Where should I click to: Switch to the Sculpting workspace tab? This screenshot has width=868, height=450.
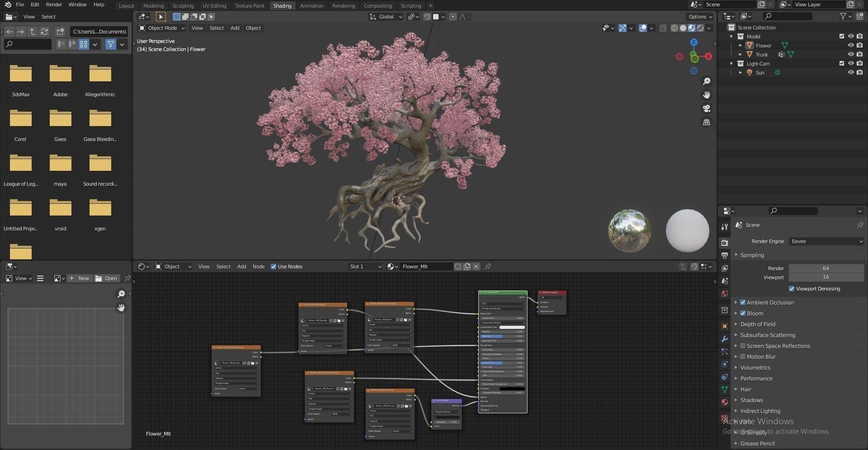183,6
